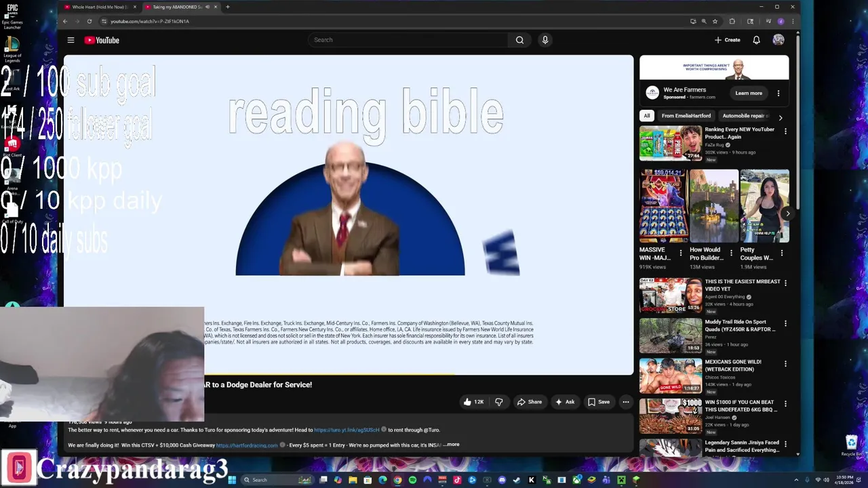The image size is (868, 488).
Task: Show hidden system tray icons chevron
Action: [796, 480]
